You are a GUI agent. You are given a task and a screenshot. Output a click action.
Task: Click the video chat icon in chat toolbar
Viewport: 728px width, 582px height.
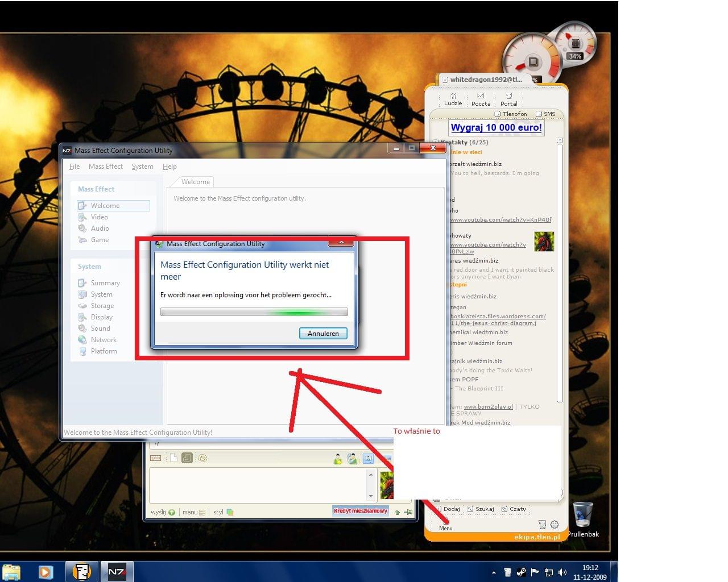tap(368, 459)
